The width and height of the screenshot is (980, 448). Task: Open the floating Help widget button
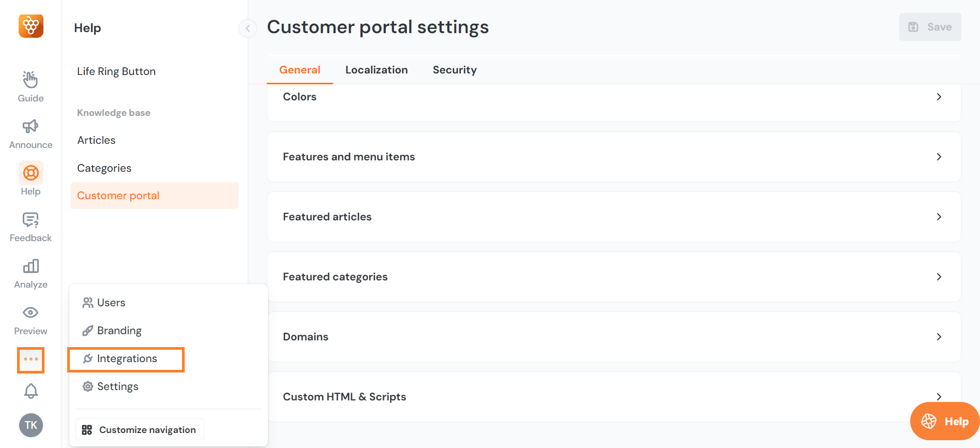coord(944,422)
